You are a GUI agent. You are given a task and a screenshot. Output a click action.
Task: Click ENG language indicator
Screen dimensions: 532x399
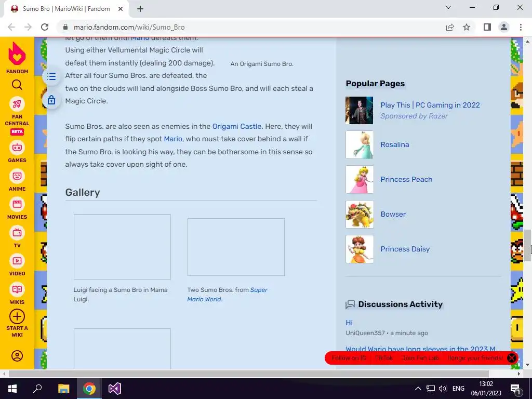(x=458, y=389)
